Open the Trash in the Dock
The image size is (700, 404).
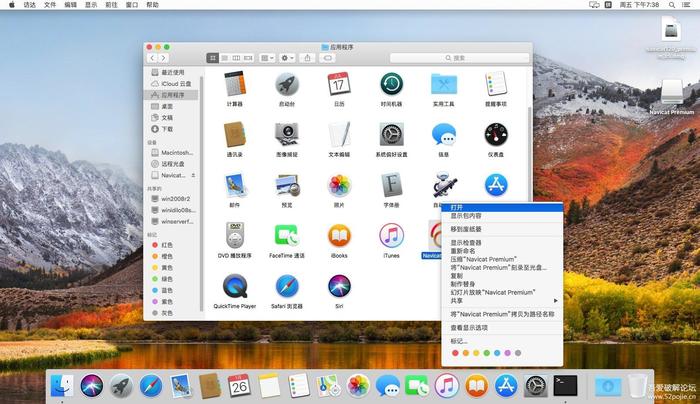pos(637,386)
